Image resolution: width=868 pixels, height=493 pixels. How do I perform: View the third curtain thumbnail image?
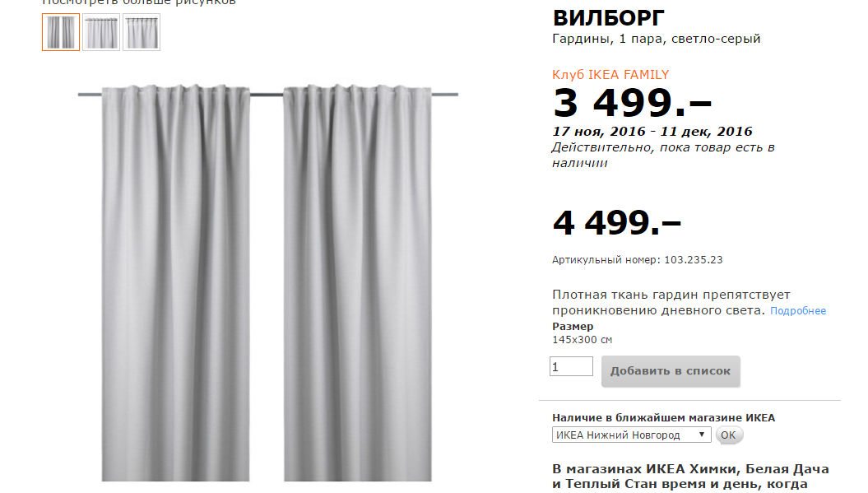(142, 32)
